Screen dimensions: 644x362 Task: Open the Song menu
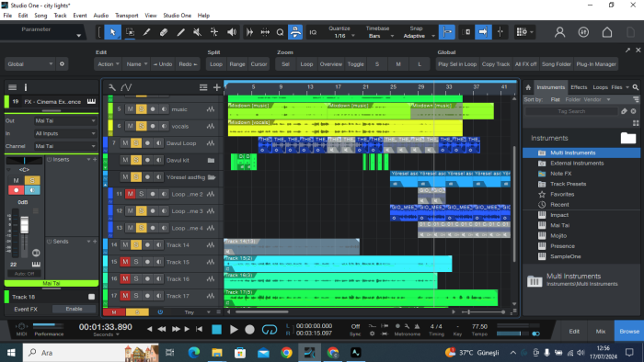pyautogui.click(x=40, y=16)
